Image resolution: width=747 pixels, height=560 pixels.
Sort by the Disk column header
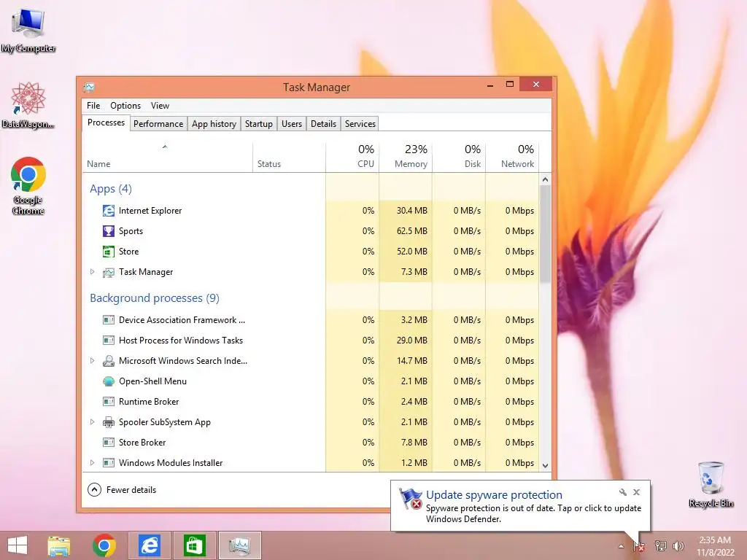[460, 157]
